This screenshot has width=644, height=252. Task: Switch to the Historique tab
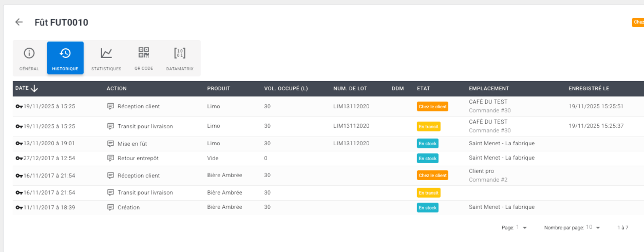65,58
